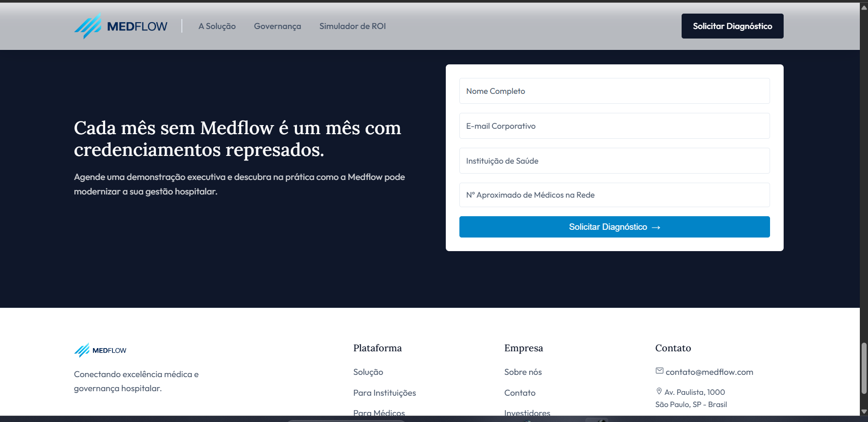Focus the Nome Completo input field
This screenshot has width=868, height=422.
[x=614, y=91]
